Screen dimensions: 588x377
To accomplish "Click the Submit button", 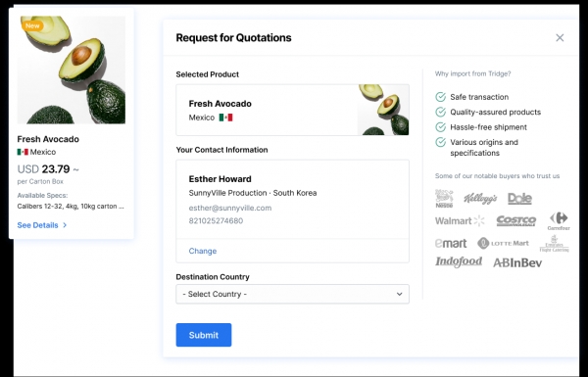I will (204, 335).
